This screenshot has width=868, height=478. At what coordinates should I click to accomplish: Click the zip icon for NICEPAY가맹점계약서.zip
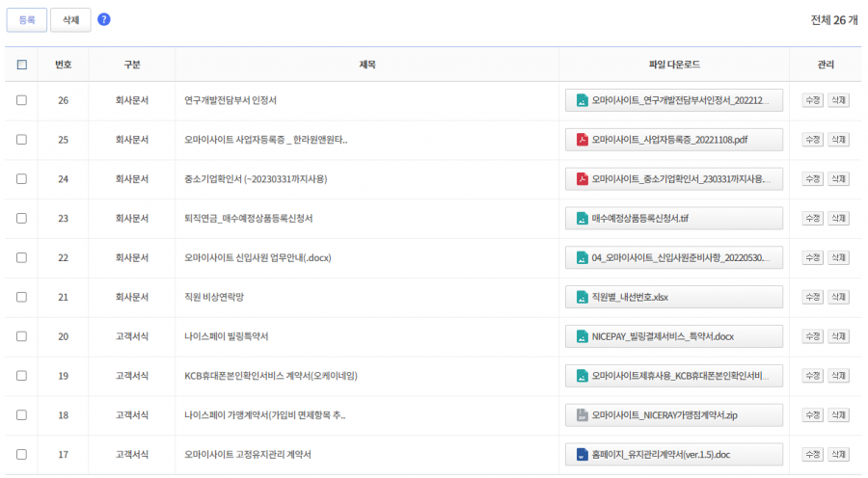(582, 415)
